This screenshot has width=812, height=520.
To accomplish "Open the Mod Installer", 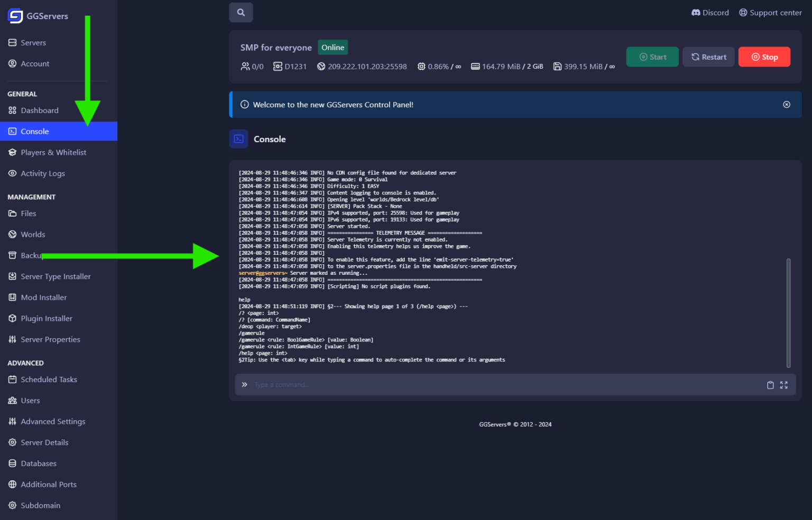I will [x=44, y=297].
